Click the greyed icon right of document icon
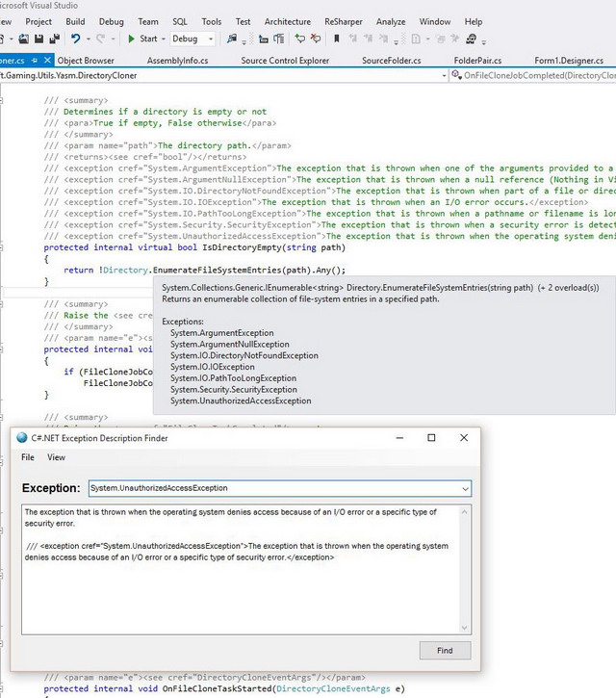 (441, 39)
